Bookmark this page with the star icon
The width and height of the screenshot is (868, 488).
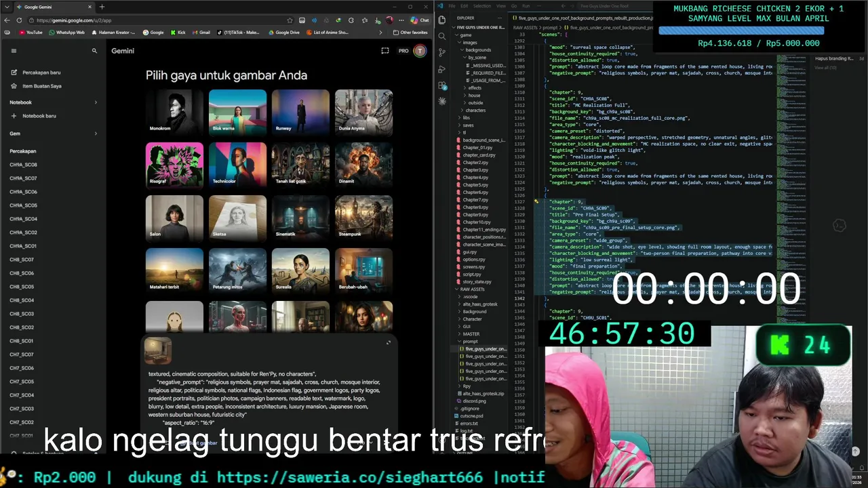(x=290, y=20)
